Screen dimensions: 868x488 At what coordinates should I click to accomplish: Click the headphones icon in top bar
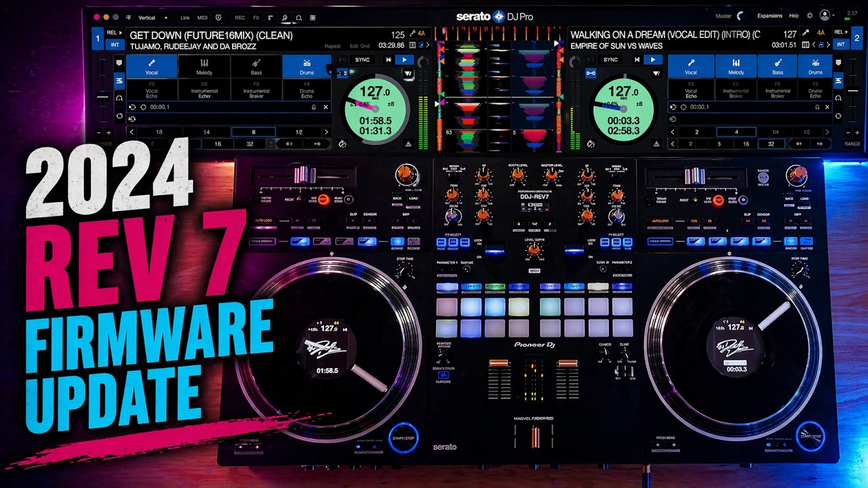point(299,17)
